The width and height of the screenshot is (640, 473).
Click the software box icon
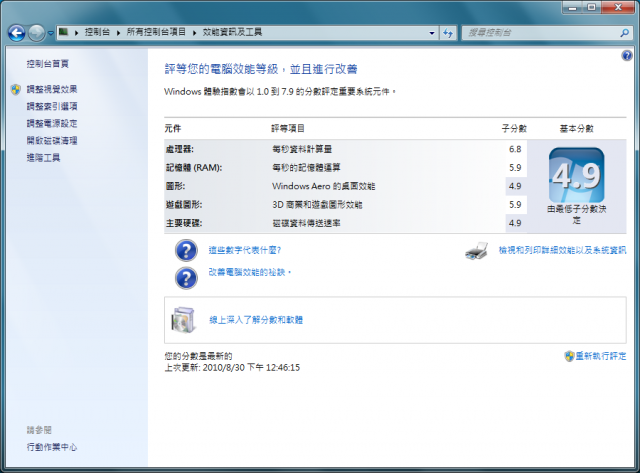(x=183, y=320)
